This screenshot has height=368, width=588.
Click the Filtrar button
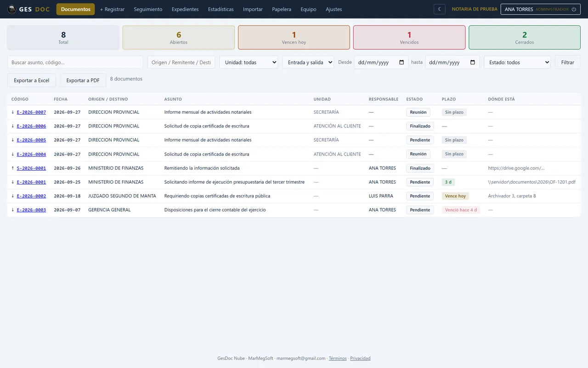click(568, 63)
